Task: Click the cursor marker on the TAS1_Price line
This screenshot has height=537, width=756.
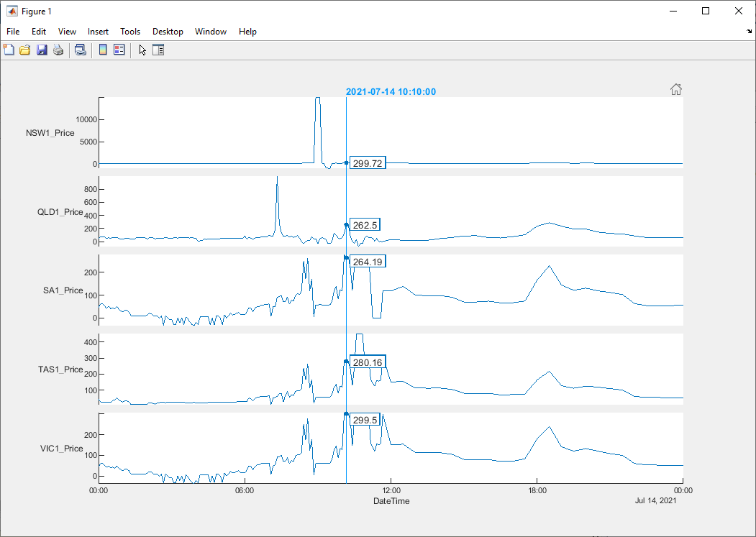Action: click(346, 362)
